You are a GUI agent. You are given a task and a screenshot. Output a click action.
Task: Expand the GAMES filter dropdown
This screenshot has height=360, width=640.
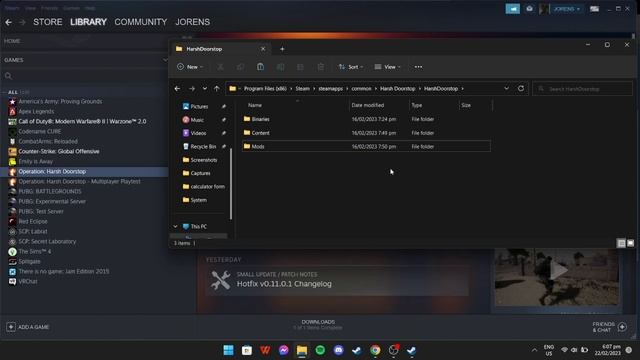pyautogui.click(x=165, y=60)
